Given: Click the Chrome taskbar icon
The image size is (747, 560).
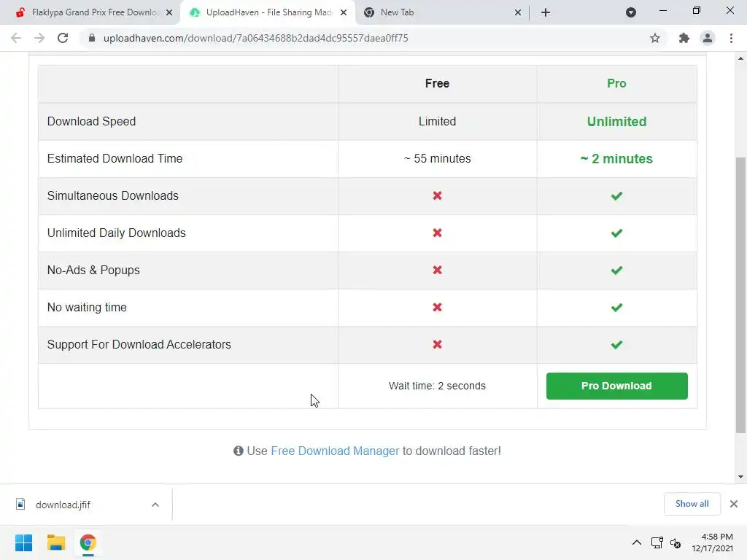Looking at the screenshot, I should coord(88,542).
